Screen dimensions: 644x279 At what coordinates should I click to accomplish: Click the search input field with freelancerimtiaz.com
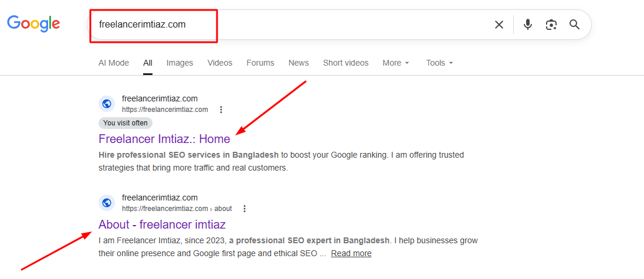pyautogui.click(x=287, y=25)
